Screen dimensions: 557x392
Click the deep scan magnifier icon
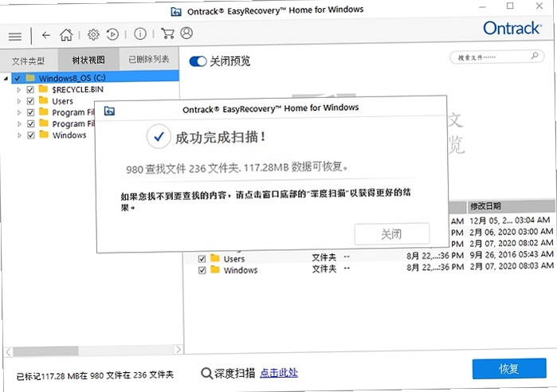click(206, 373)
